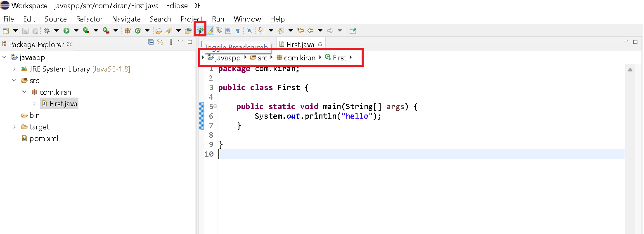Run the program with green play icon
644x234 pixels.
pyautogui.click(x=66, y=31)
